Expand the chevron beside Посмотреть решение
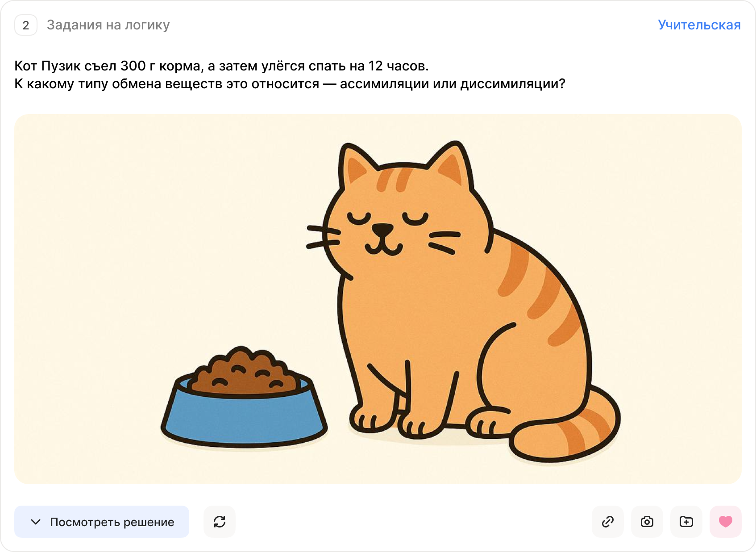This screenshot has height=552, width=756. (36, 522)
